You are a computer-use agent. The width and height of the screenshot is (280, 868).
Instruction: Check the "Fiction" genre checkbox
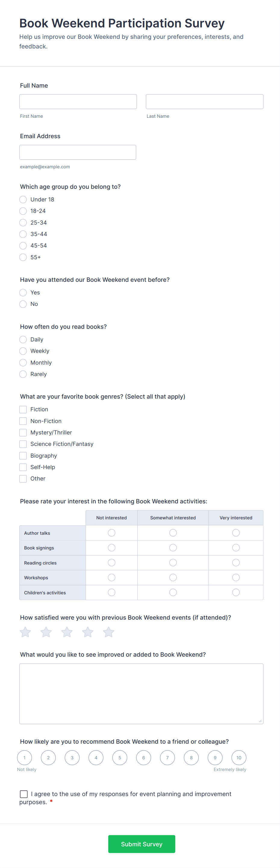23,409
